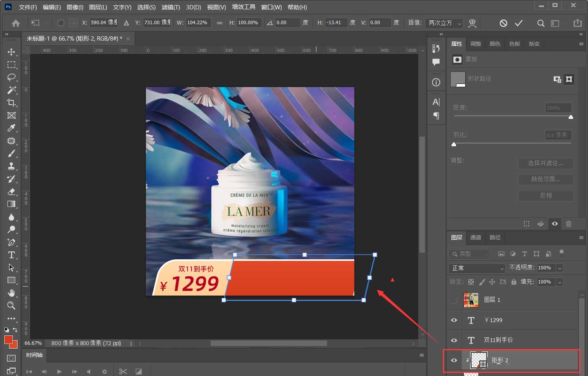Select the Move tool
This screenshot has width=588, height=376.
point(11,52)
